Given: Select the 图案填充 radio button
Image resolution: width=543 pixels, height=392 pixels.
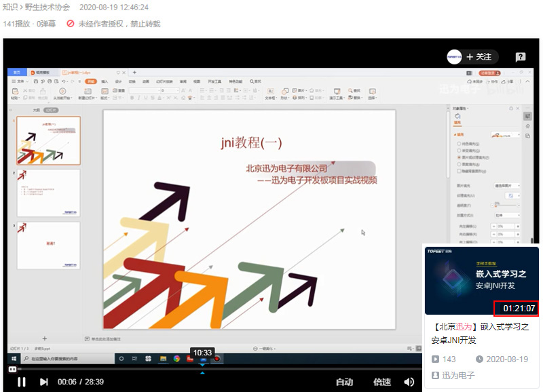Looking at the screenshot, I should (459, 164).
